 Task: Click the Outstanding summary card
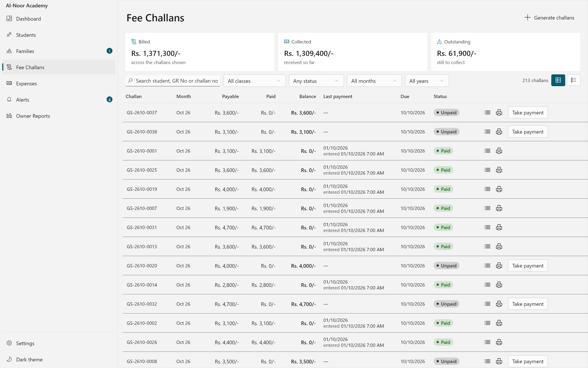[x=505, y=52]
